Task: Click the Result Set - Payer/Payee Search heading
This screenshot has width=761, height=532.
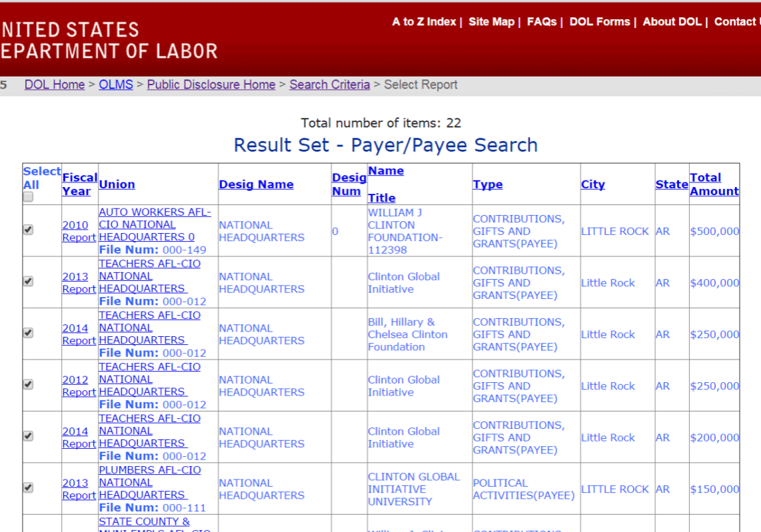Action: point(386,145)
